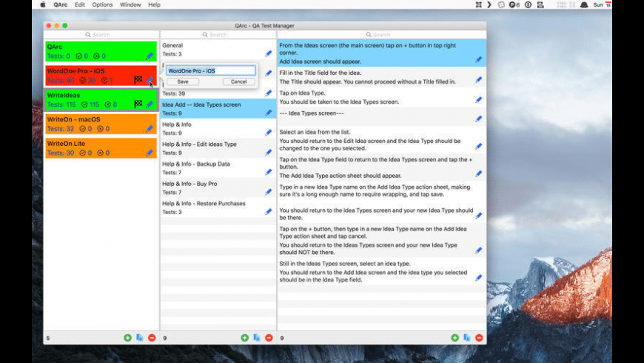This screenshot has height=363, width=644.
Task: Open the QArc application menu
Action: pyautogui.click(x=61, y=4)
